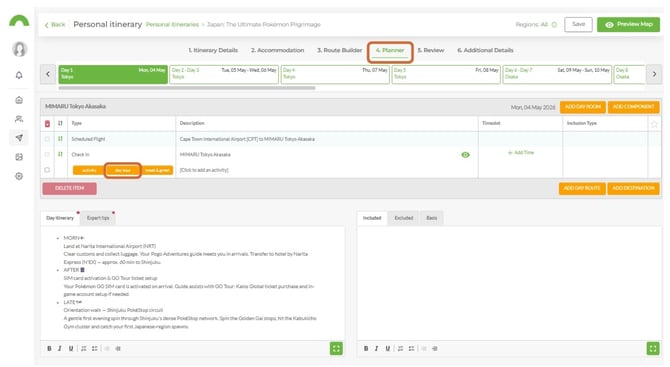Screen dimensions: 670x367
Task: Apply underline in Day Itinerary editor
Action: click(71, 349)
